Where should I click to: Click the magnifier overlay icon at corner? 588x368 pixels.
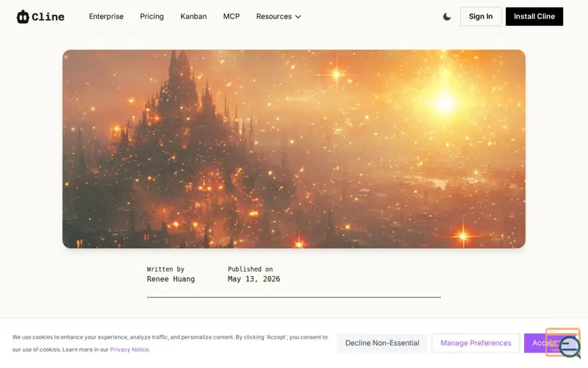click(569, 347)
